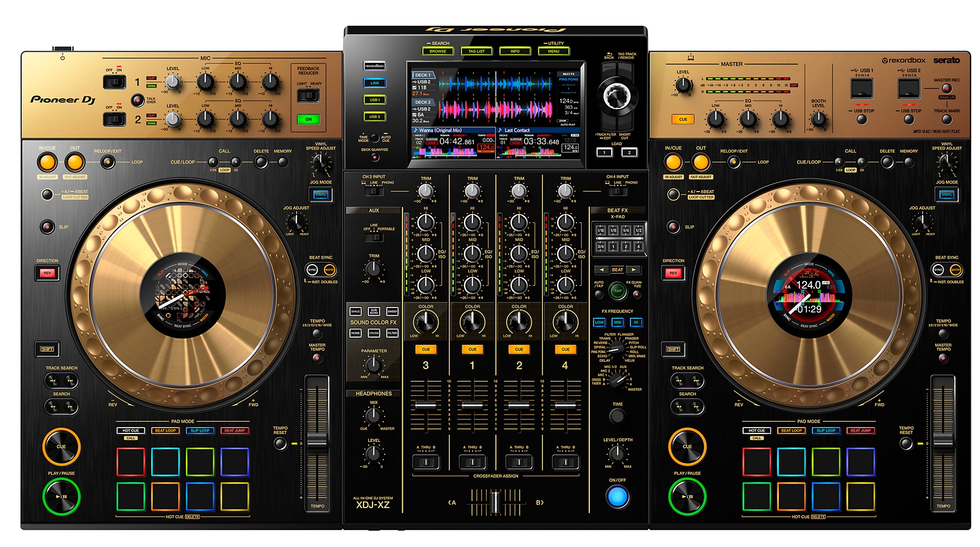
Task: Set channel 3 crossfader assign switch
Action: point(426,462)
